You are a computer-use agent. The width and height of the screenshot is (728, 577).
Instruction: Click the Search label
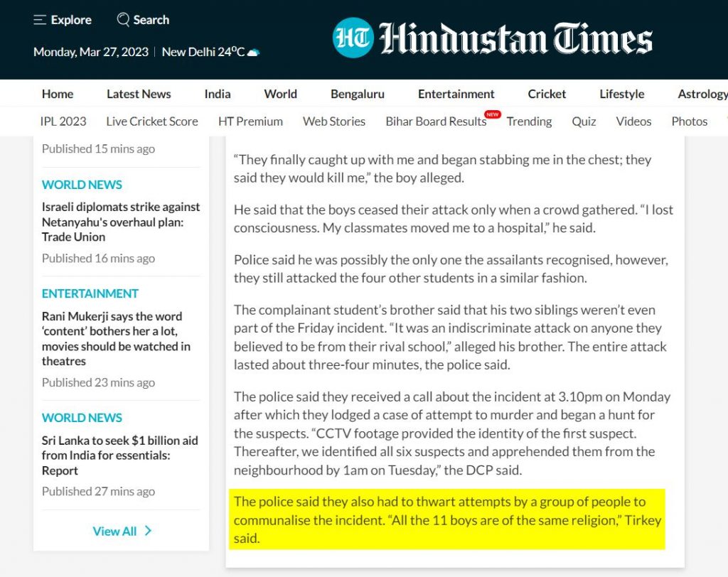tap(151, 20)
